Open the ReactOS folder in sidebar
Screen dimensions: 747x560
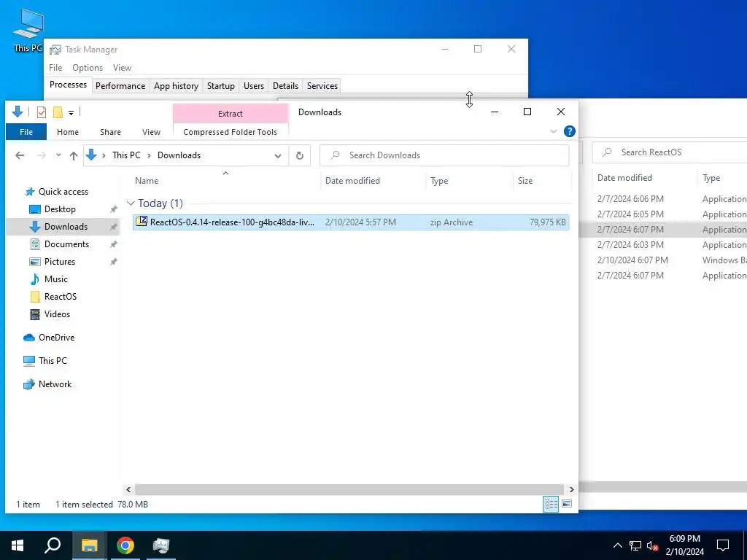click(x=60, y=297)
